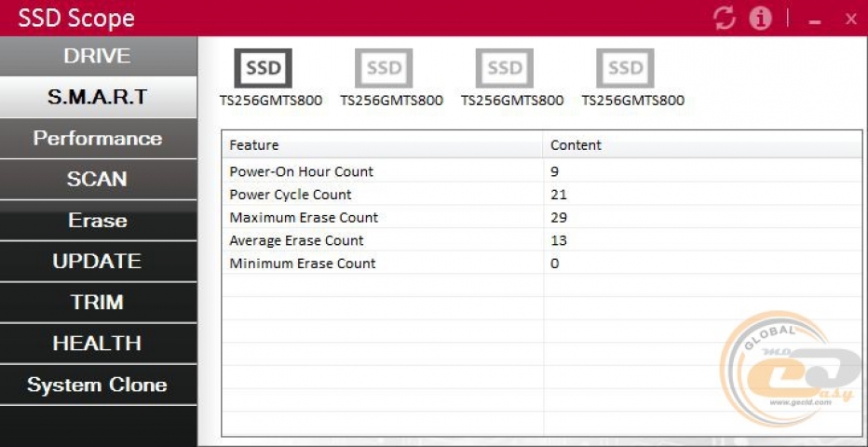
Task: Click the refresh icon in title bar
Action: click(x=725, y=19)
